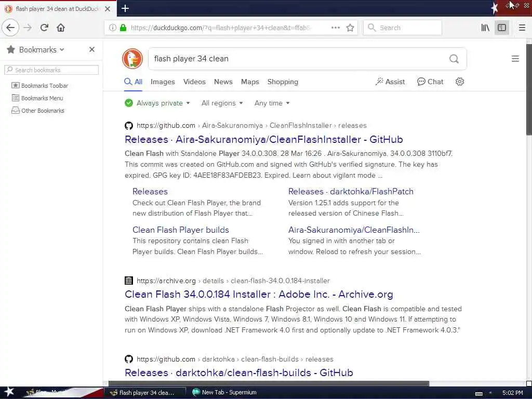Click the keyboard icon in system tray

coord(478,393)
